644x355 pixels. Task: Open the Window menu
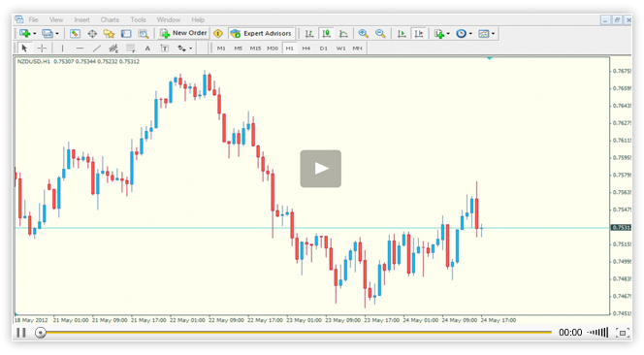[x=169, y=19]
